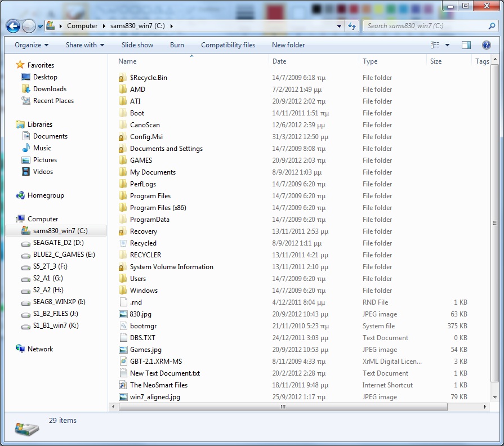Click the horizontal scrollbar right arrow

pyautogui.click(x=485, y=407)
